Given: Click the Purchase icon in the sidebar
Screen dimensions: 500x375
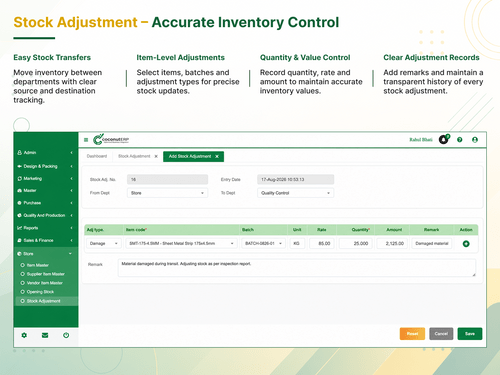Looking at the screenshot, I should click(x=19, y=203).
